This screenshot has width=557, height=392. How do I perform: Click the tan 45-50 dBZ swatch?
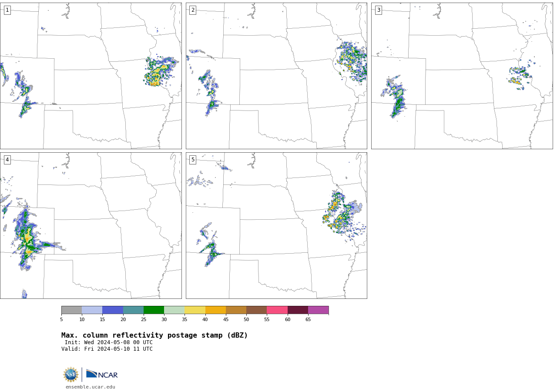[x=236, y=310]
